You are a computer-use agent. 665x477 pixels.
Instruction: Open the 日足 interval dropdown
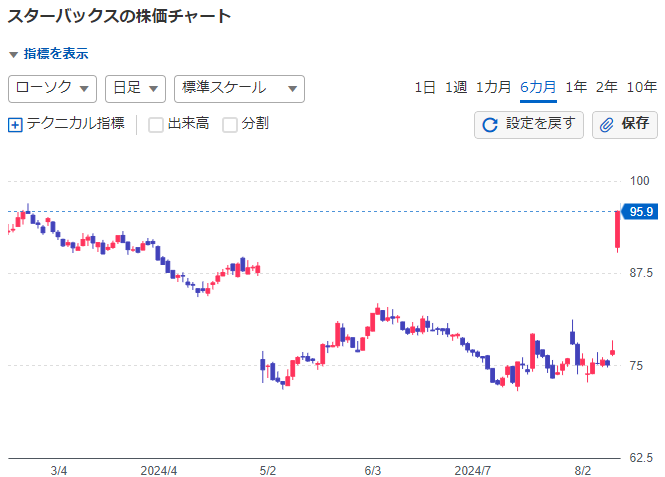click(135, 88)
